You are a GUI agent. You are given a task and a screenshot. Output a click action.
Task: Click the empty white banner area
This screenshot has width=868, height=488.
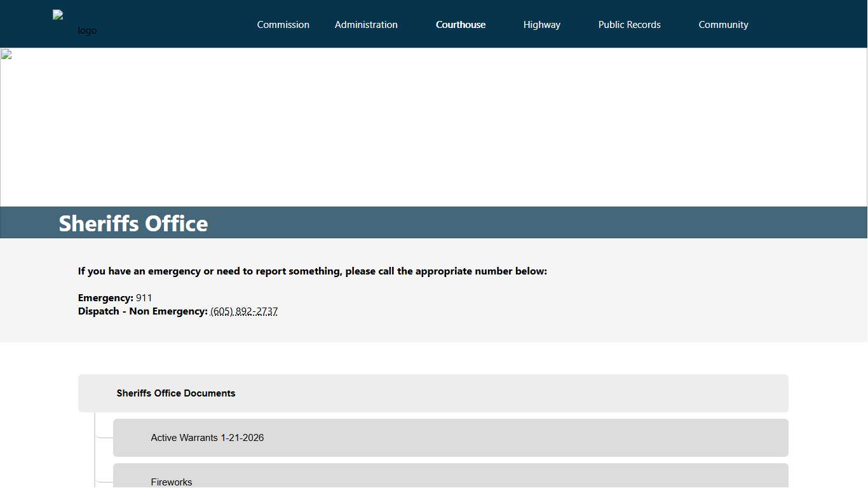tap(434, 127)
